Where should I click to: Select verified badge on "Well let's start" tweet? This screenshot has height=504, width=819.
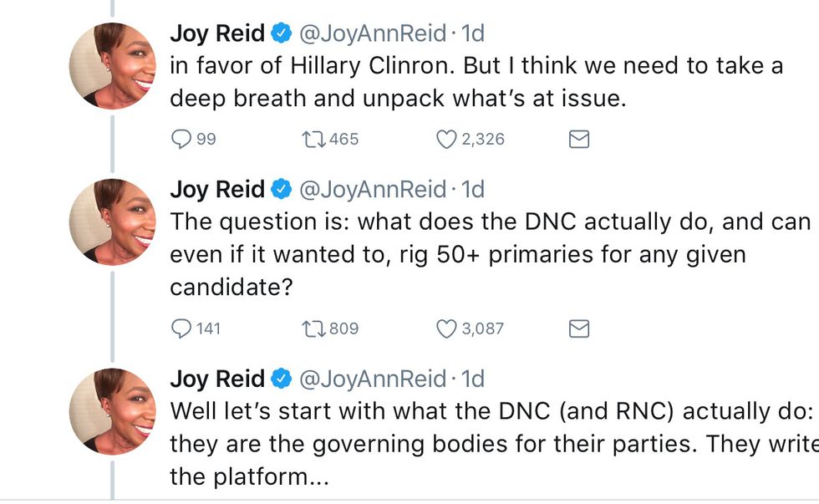click(282, 379)
